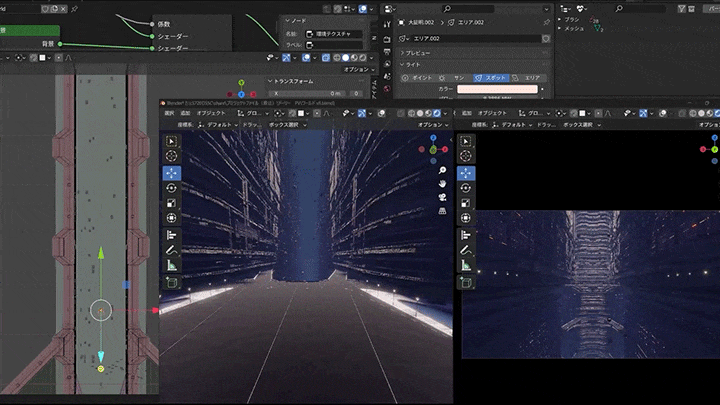
Task: Select the Add Cube tool in middle viewport
Action: (172, 282)
